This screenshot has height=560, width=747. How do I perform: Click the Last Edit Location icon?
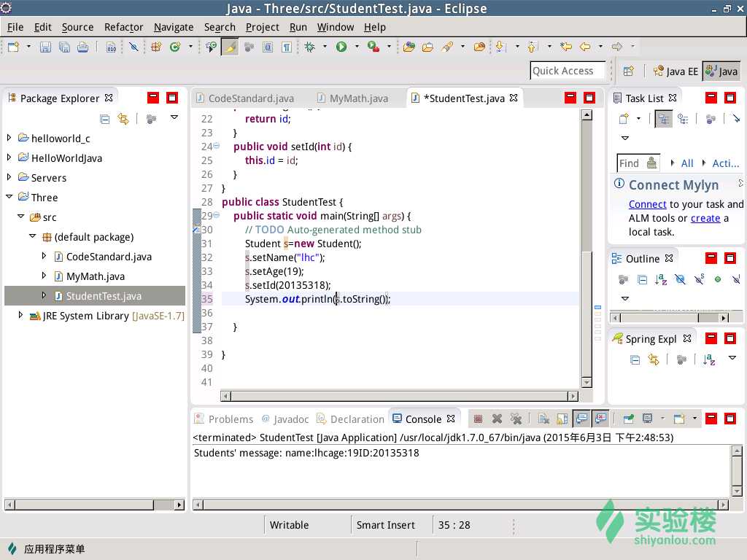pyautogui.click(x=565, y=47)
